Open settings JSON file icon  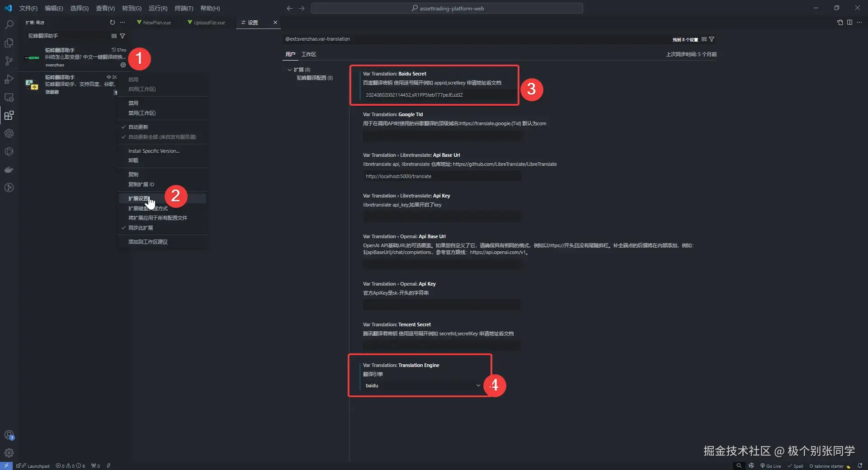[840, 22]
